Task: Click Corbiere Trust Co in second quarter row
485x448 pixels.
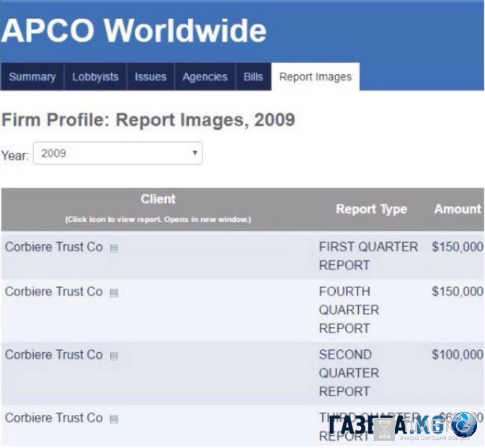Action: click(54, 355)
